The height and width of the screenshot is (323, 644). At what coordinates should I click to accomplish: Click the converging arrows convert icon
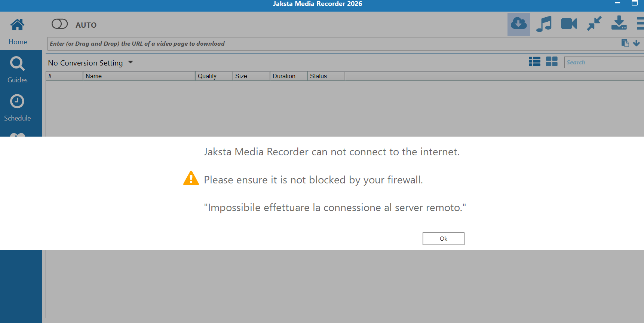594,23
